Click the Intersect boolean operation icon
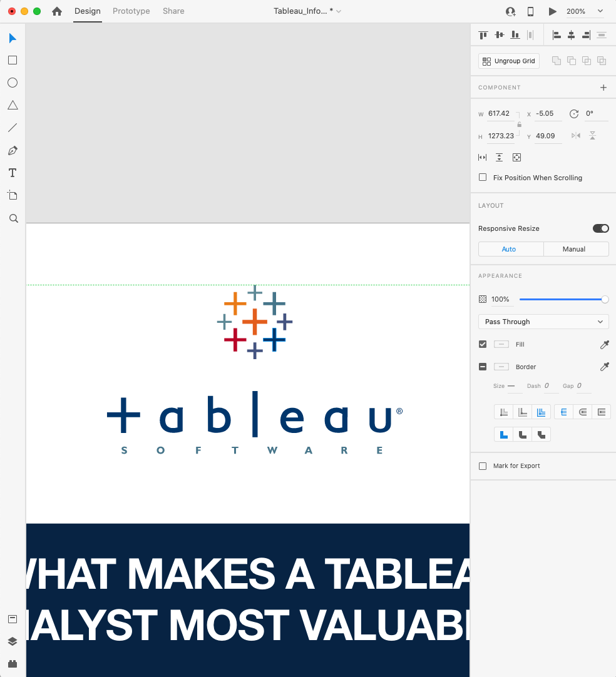616x677 pixels. point(587,61)
